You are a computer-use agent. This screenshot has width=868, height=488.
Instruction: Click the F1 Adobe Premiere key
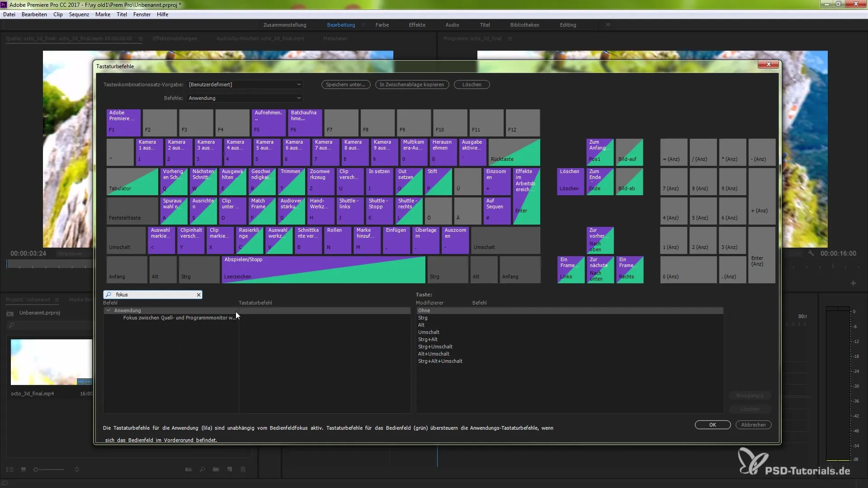123,122
